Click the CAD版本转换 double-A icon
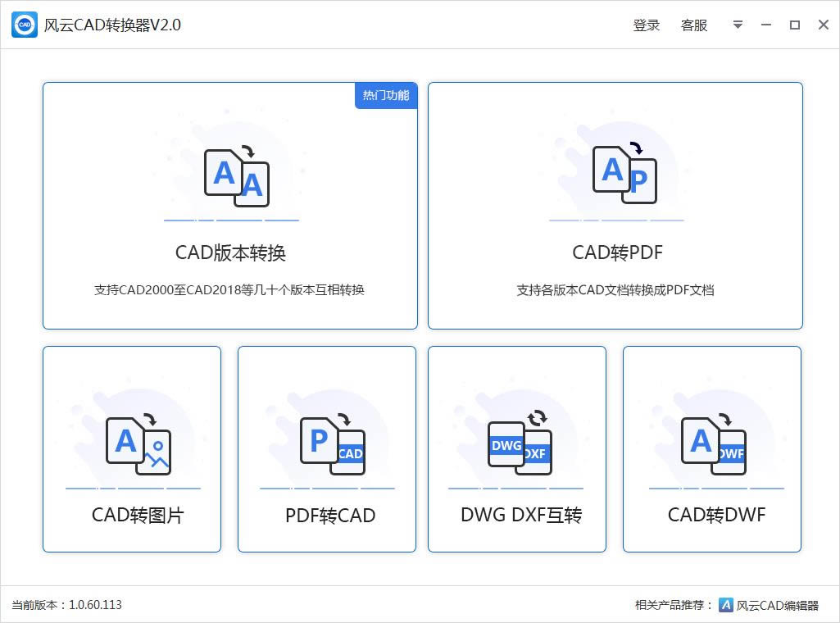 pos(237,176)
